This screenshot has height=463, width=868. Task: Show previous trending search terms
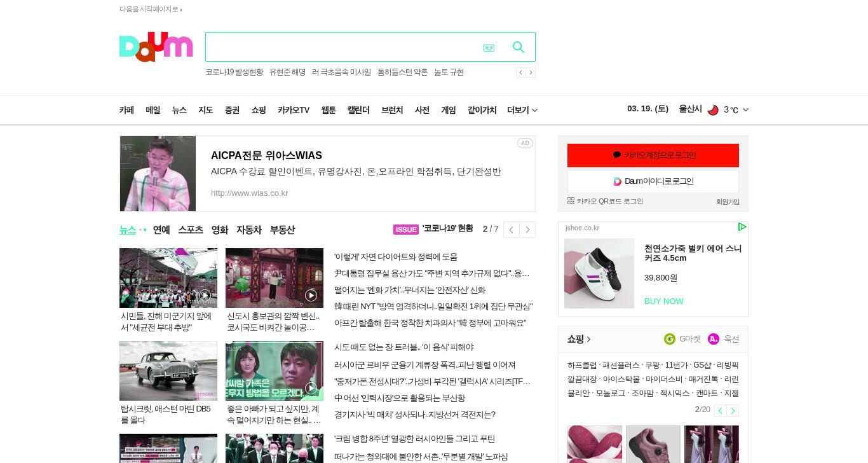pyautogui.click(x=520, y=73)
